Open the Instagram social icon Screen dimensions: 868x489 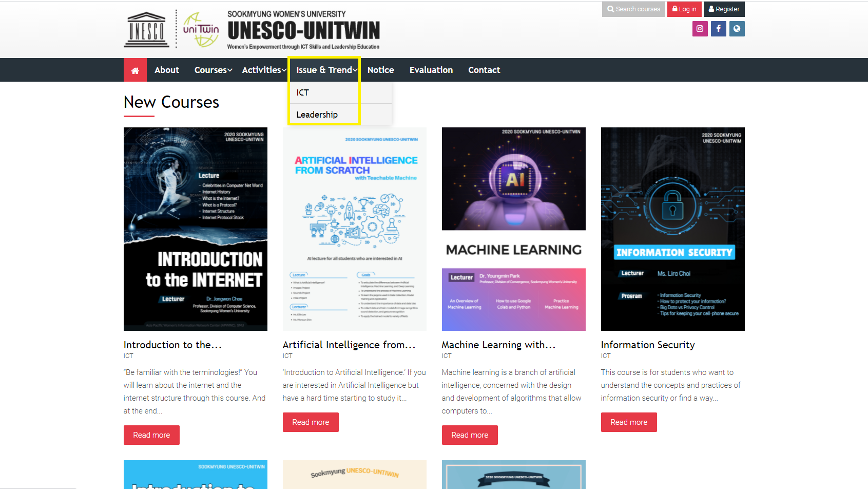pos(700,29)
